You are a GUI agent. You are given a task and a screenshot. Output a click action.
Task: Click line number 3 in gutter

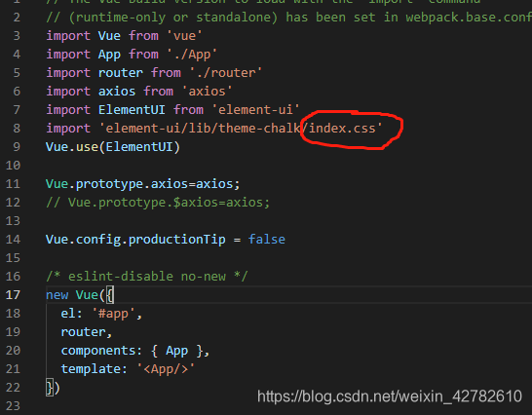point(17,36)
